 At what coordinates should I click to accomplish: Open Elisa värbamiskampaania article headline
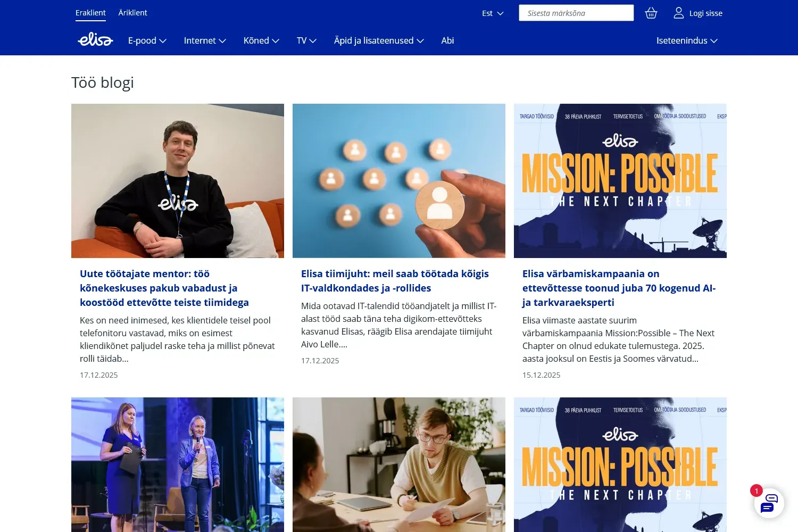click(619, 288)
